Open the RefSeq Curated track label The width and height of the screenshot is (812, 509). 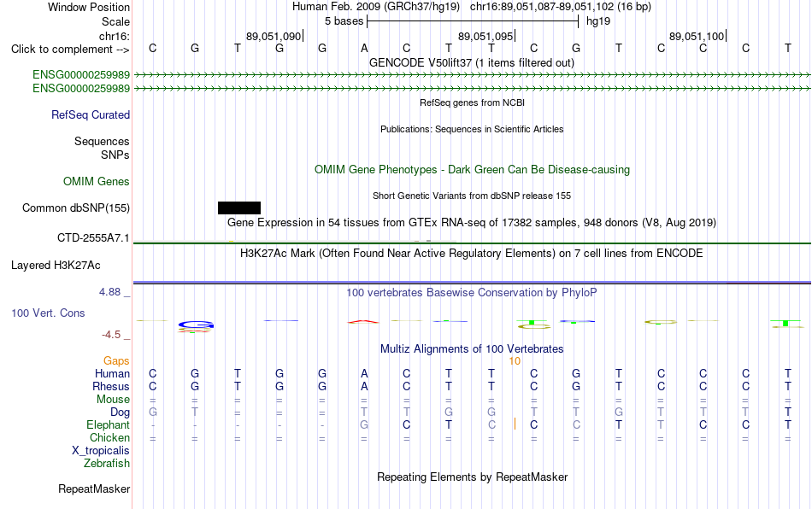click(x=91, y=114)
